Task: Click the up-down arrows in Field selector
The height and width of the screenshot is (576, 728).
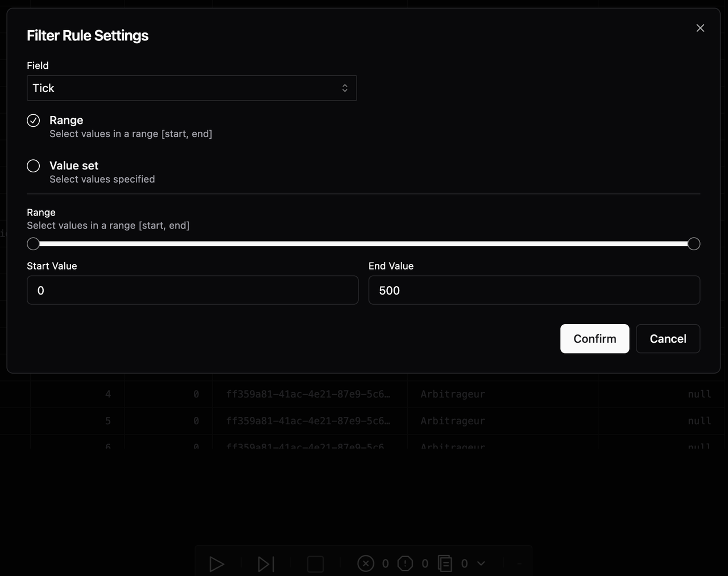Action: coord(345,88)
